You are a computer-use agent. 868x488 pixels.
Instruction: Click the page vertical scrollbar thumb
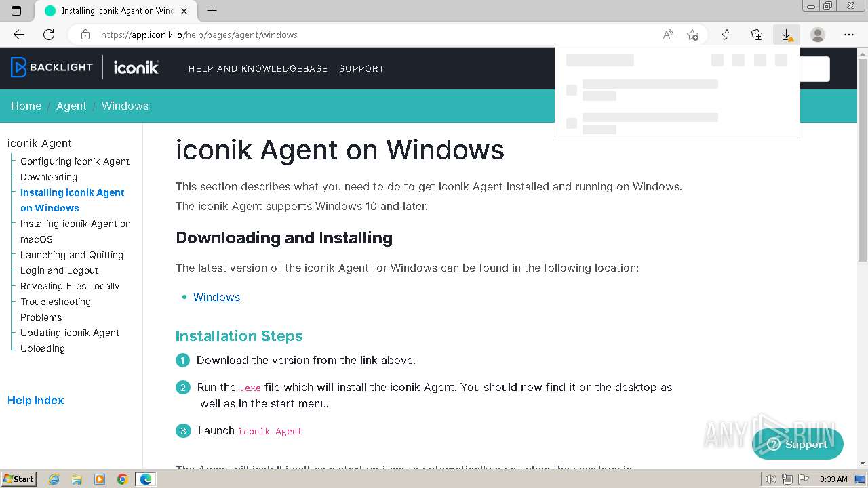tap(863, 160)
